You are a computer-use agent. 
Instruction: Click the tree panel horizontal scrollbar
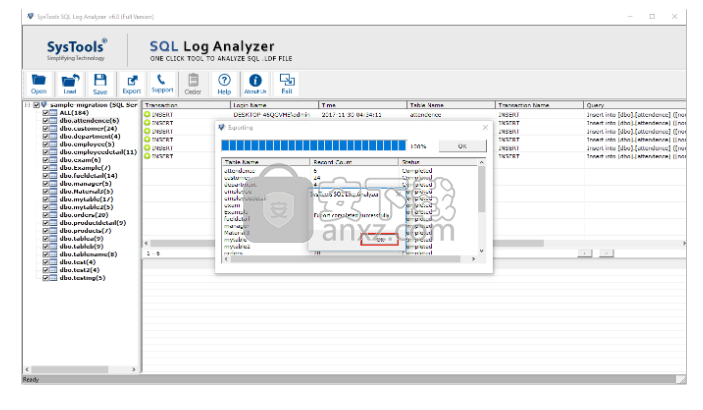coord(70,369)
